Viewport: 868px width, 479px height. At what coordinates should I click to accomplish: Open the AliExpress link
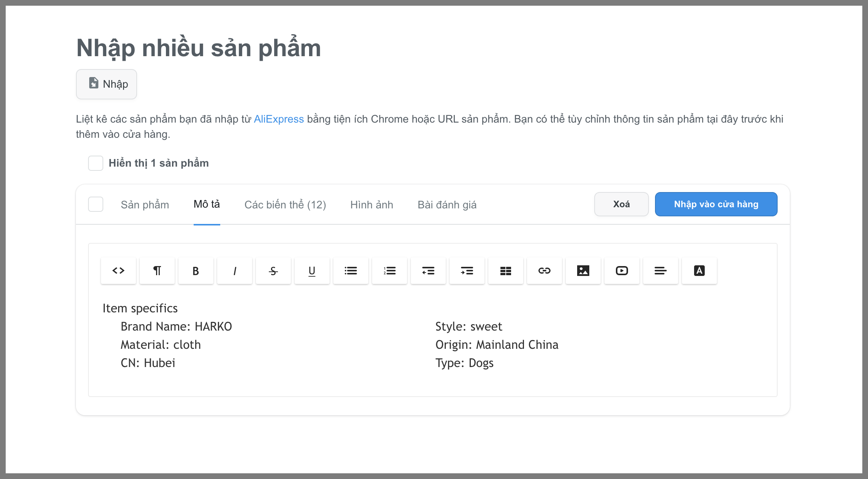(x=279, y=119)
